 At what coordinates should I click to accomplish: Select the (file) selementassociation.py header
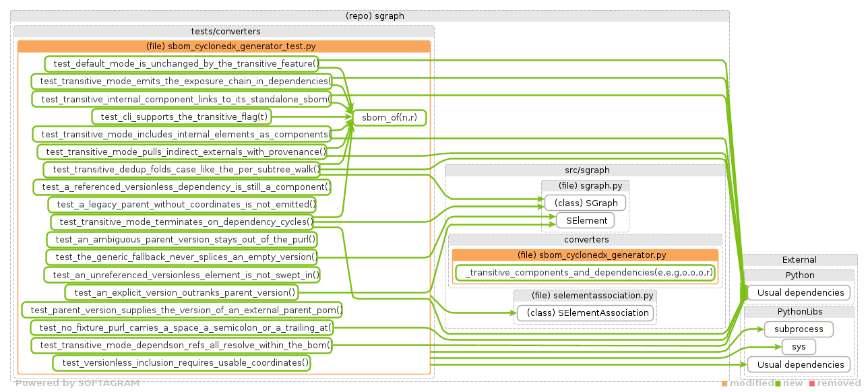click(585, 295)
